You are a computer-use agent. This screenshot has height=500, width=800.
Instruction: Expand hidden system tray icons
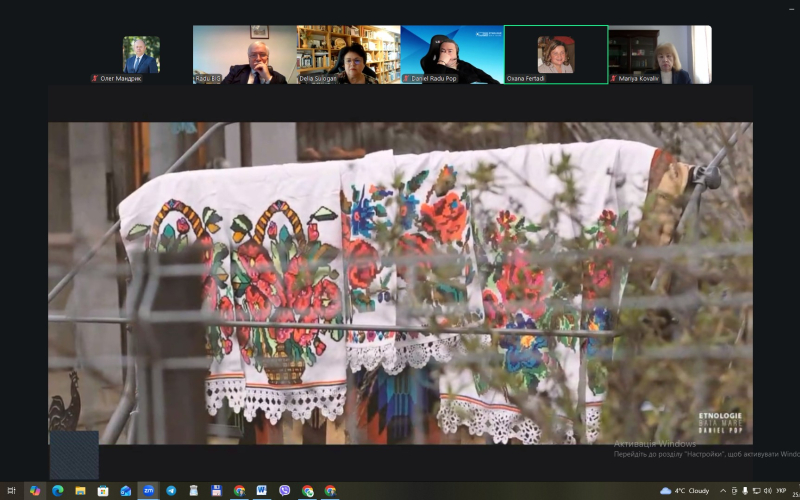724,491
